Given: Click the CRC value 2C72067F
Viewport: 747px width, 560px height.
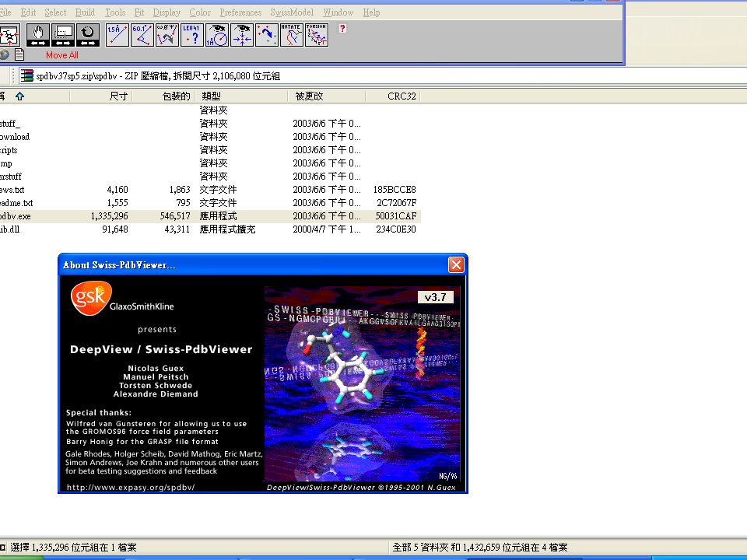Looking at the screenshot, I should (396, 203).
